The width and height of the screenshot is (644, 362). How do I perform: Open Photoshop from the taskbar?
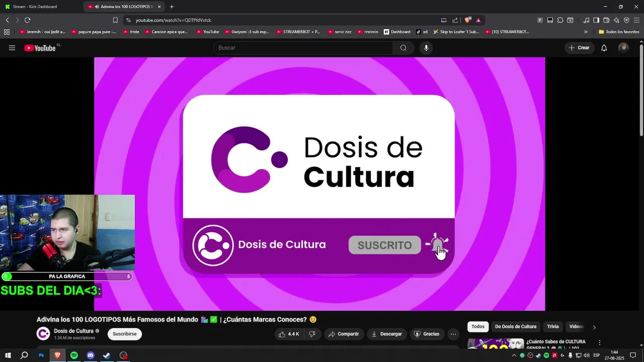[x=41, y=355]
